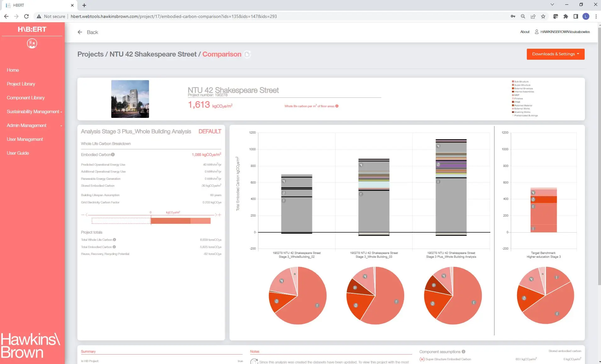Viewport: 601px width, 364px height.
Task: Click the user profile icon beside HAWKINSBROWN username
Action: 537,32
